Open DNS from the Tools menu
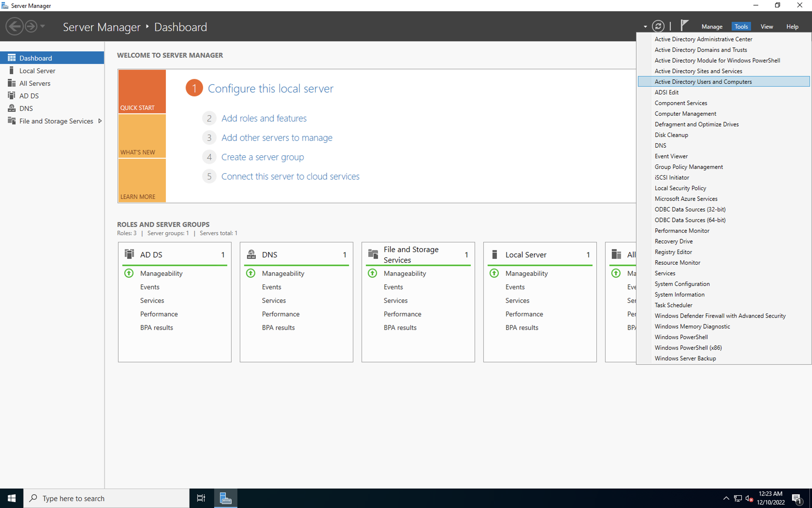Viewport: 812px width, 508px height. click(x=724, y=145)
